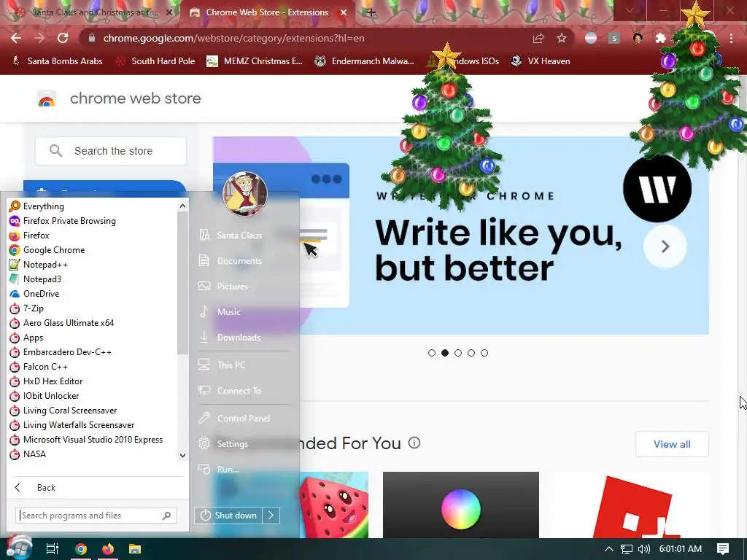Expand the Falcon C++ folder
747x560 pixels.
(x=38, y=367)
